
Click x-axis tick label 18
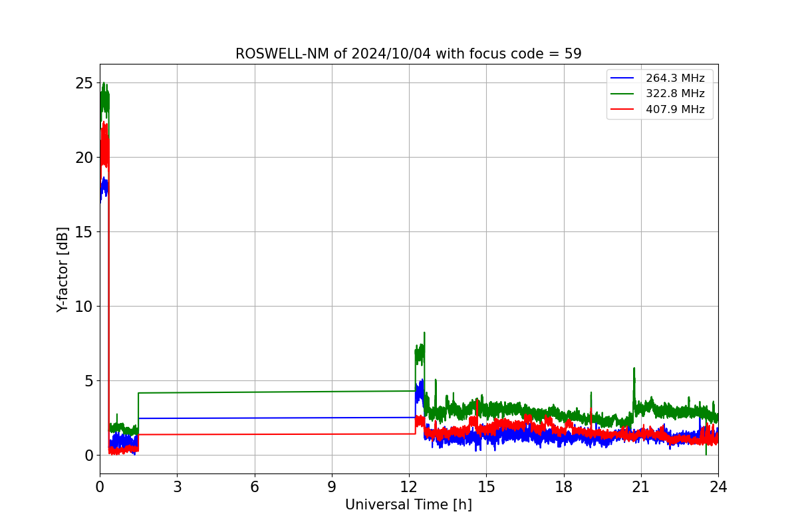point(563,487)
